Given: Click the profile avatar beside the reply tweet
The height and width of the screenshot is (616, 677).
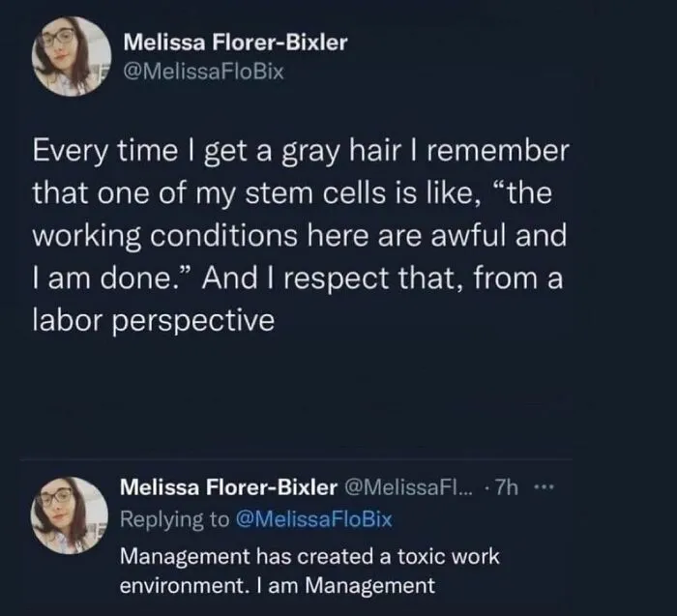Looking at the screenshot, I should 69,515.
